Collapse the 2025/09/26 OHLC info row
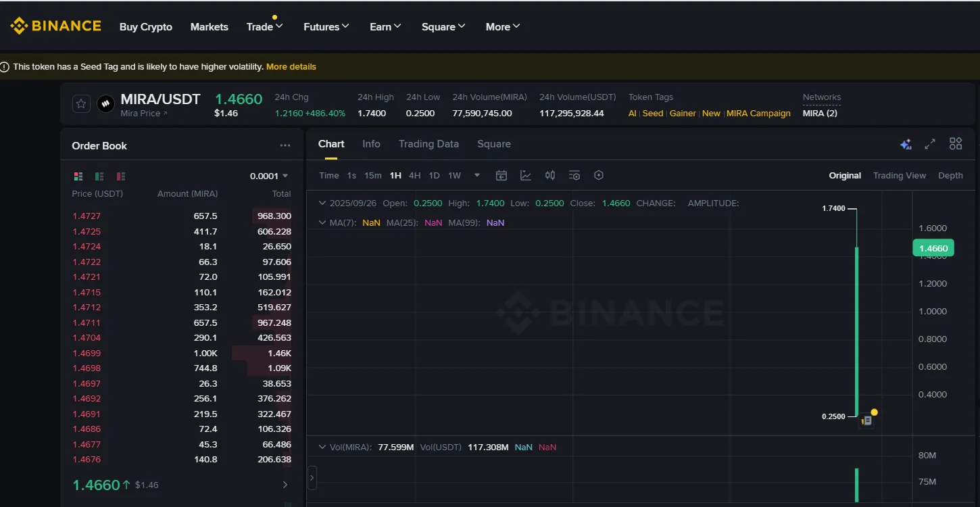 [x=322, y=203]
